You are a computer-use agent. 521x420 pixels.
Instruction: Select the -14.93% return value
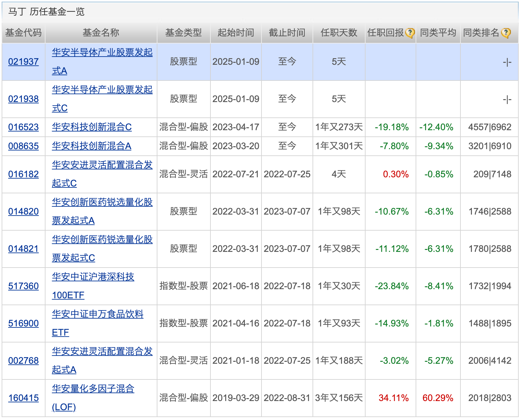pos(392,324)
